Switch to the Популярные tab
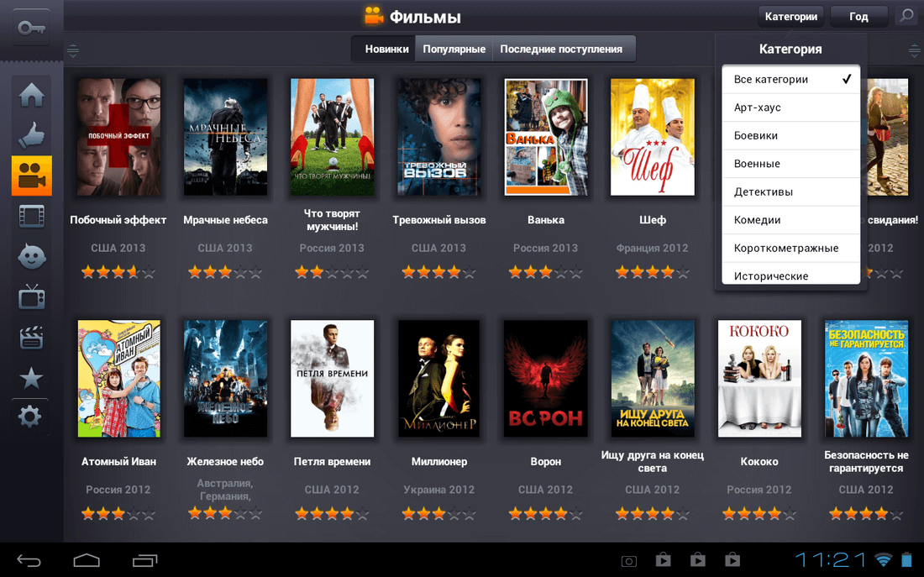 (454, 49)
